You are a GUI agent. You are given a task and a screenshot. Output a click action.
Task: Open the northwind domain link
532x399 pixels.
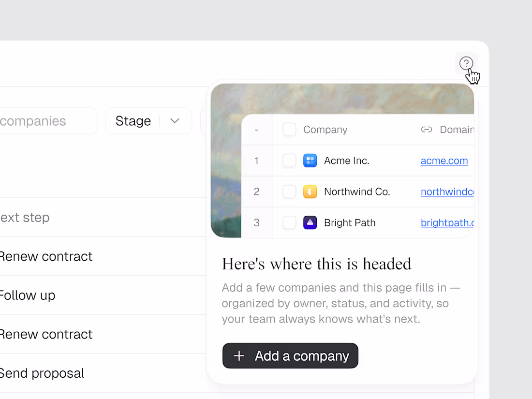point(447,192)
